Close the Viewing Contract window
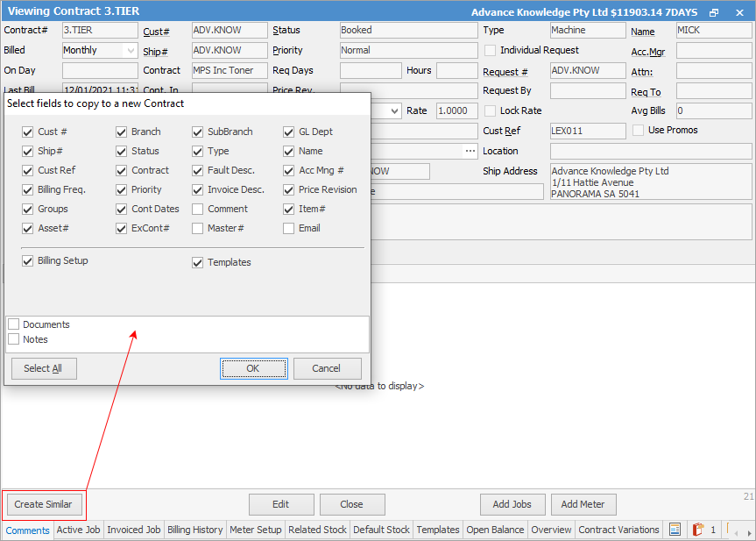The width and height of the screenshot is (756, 541). pos(739,12)
